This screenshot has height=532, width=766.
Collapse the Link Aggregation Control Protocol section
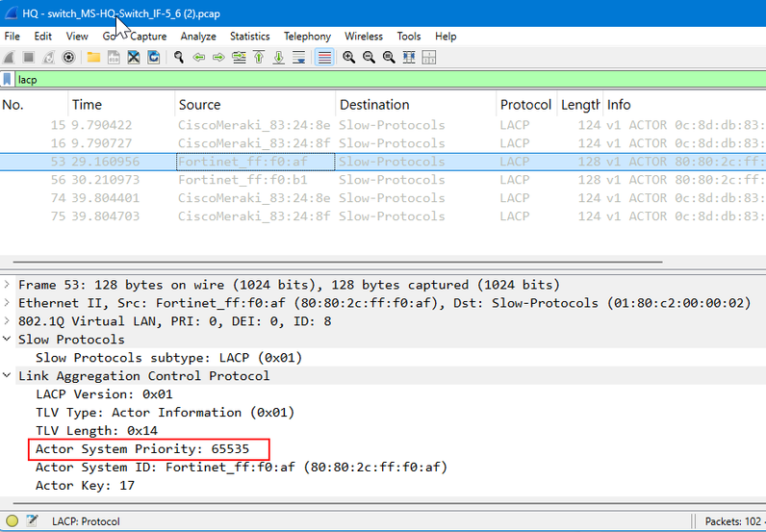8,376
